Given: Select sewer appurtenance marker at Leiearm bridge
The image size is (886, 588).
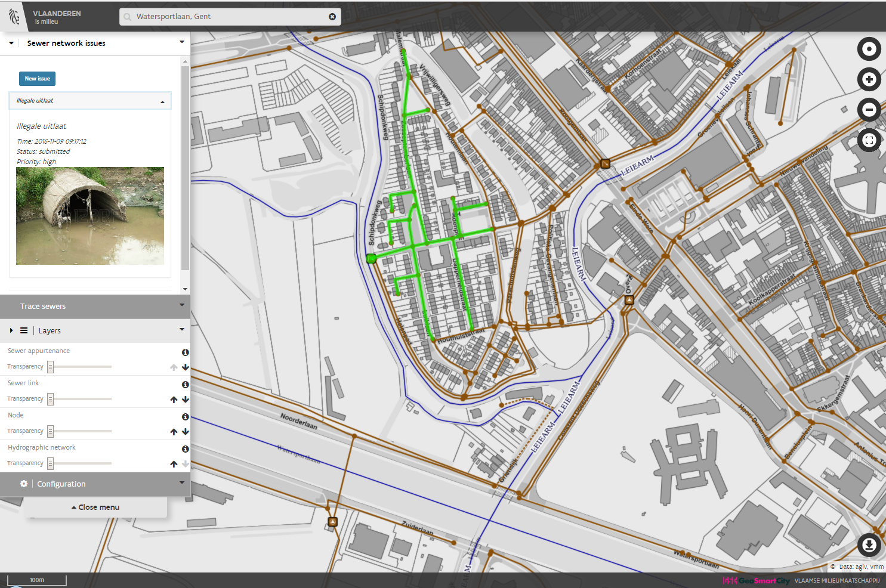Looking at the screenshot, I should click(606, 163).
